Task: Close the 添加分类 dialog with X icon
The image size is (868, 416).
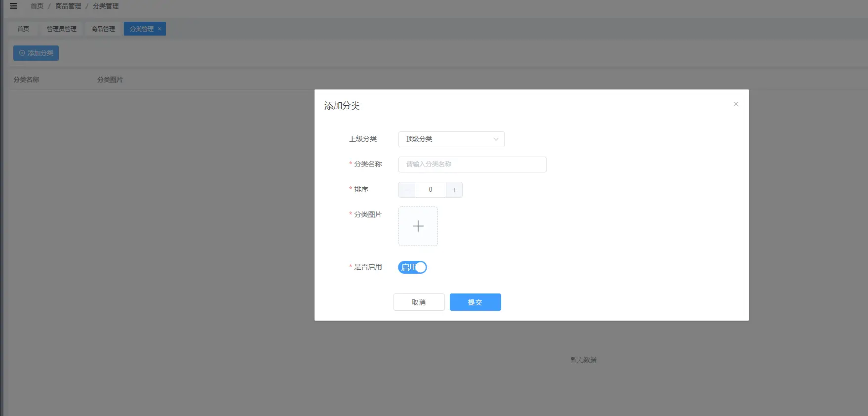Action: click(736, 104)
